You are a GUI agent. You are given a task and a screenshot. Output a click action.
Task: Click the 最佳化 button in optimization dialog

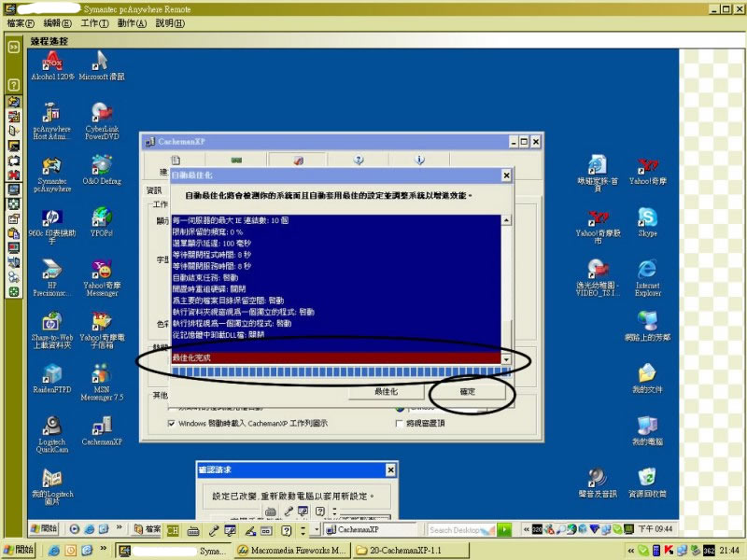click(386, 391)
